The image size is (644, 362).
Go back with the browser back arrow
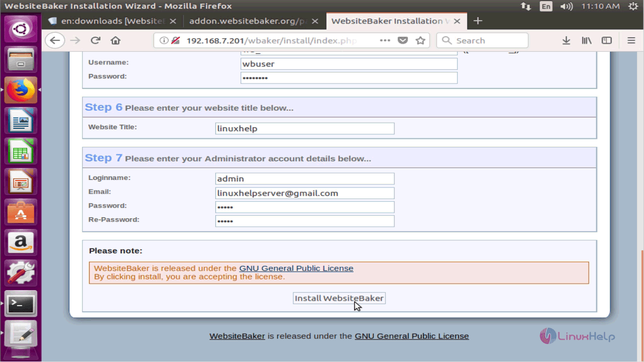pos(55,41)
